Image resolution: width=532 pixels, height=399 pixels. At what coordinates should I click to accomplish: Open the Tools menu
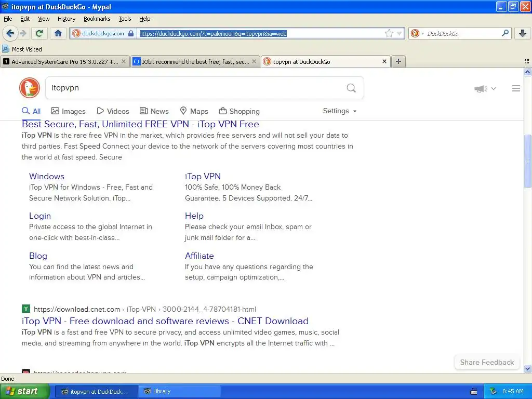(125, 19)
